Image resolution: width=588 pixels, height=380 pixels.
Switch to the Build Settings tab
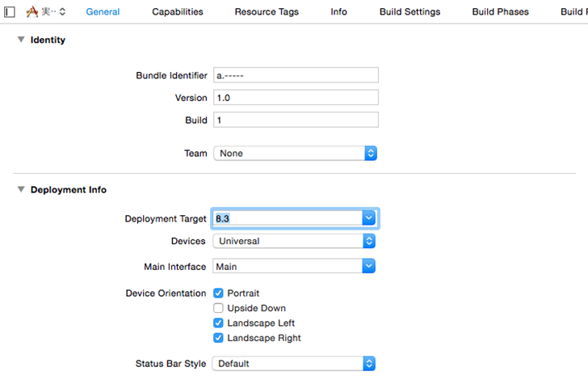(409, 12)
